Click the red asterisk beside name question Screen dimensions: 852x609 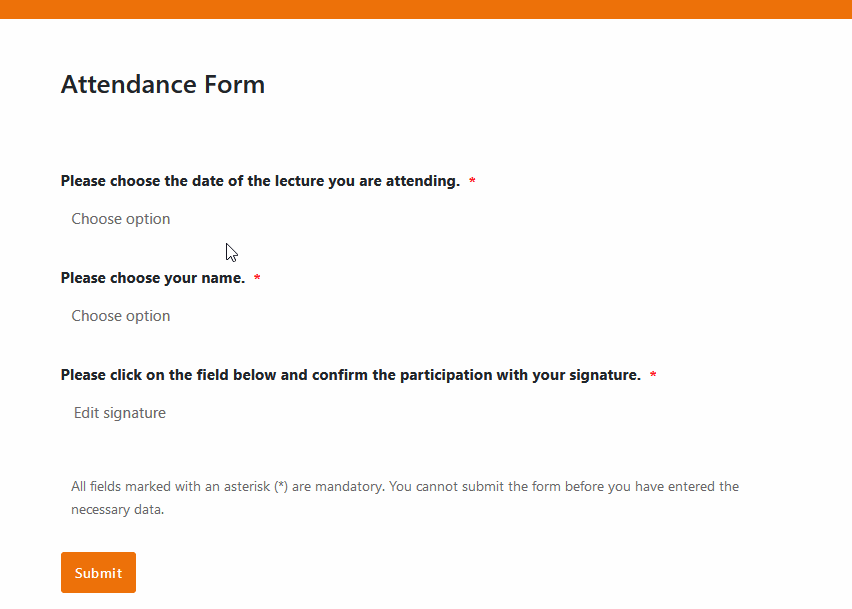coord(258,278)
